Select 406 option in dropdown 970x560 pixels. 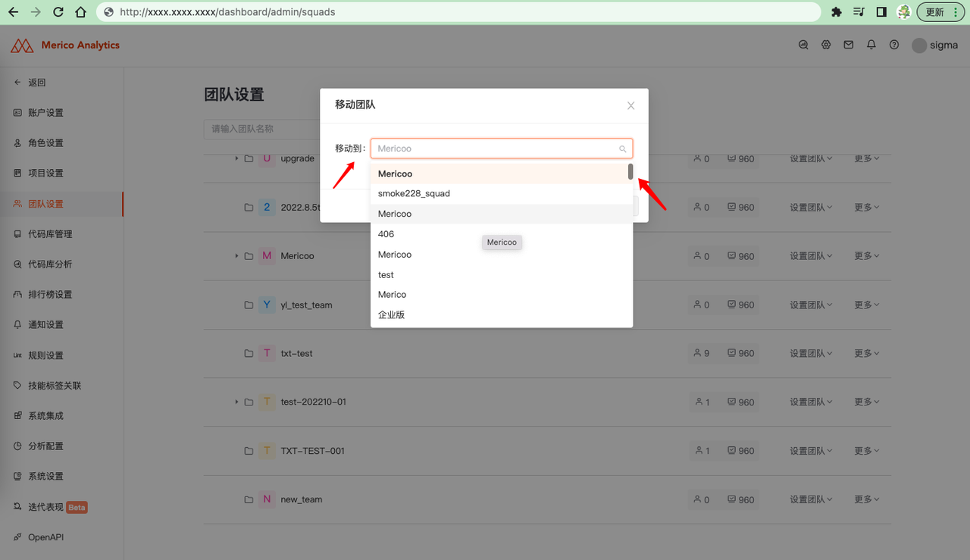coord(502,234)
